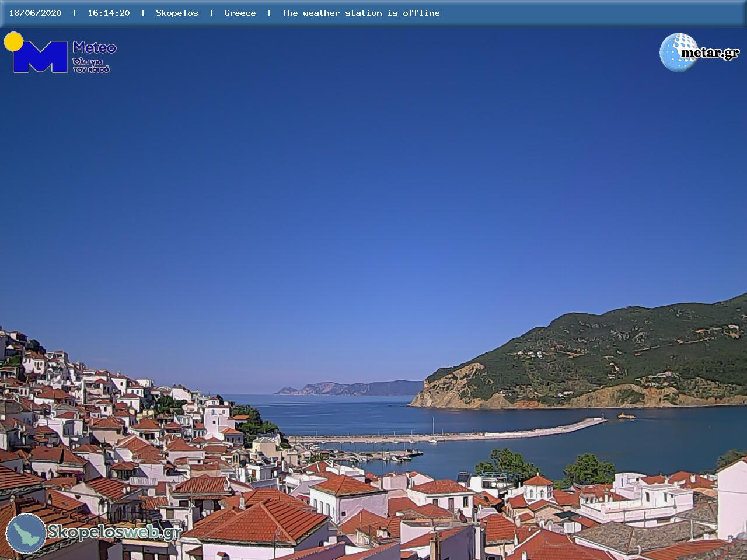This screenshot has height=560, width=747.
Task: Click the Skopelos location label
Action: 177,13
